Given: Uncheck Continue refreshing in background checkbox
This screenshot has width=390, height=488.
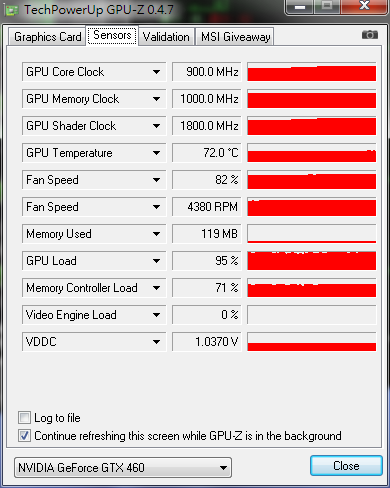Looking at the screenshot, I should click(x=24, y=436).
